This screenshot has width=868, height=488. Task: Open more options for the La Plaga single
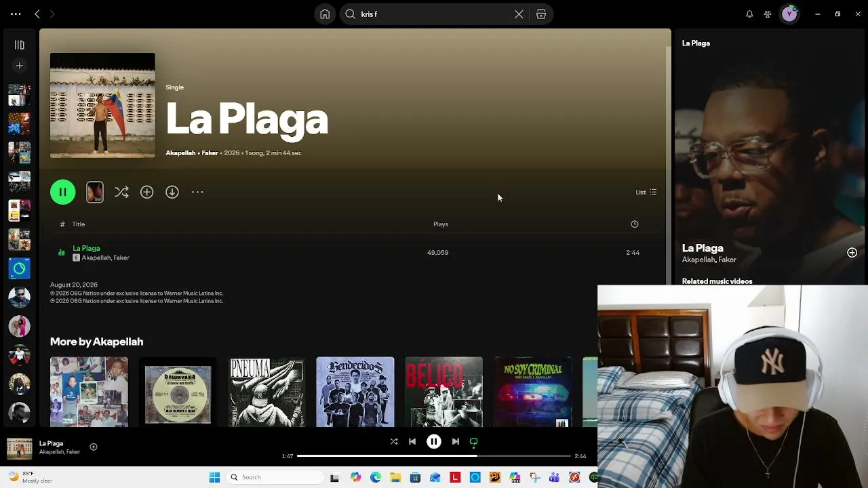pos(197,192)
